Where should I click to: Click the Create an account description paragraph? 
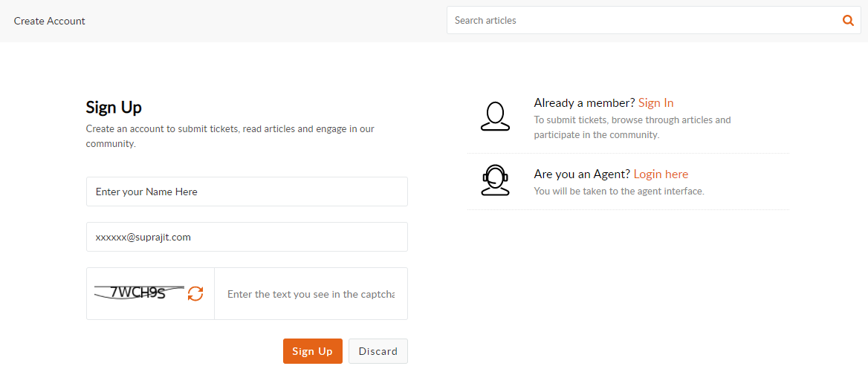coord(230,136)
